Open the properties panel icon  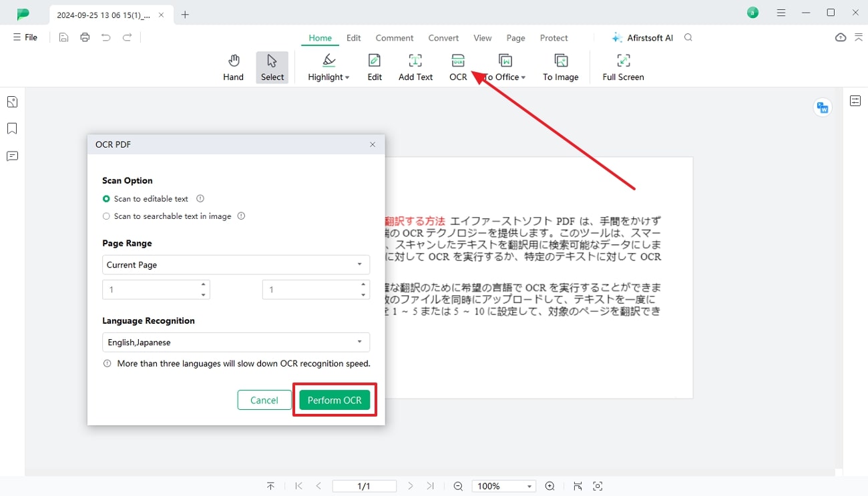[x=855, y=101]
